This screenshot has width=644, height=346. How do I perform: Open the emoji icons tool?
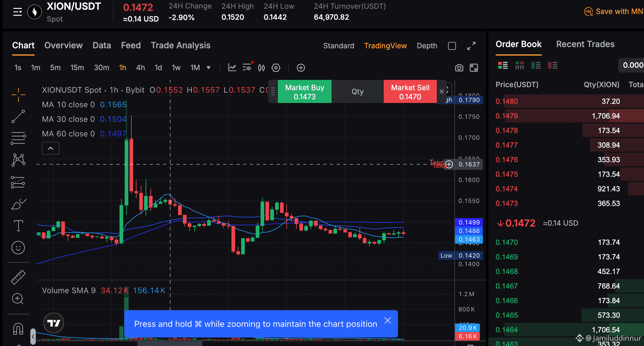(x=18, y=248)
